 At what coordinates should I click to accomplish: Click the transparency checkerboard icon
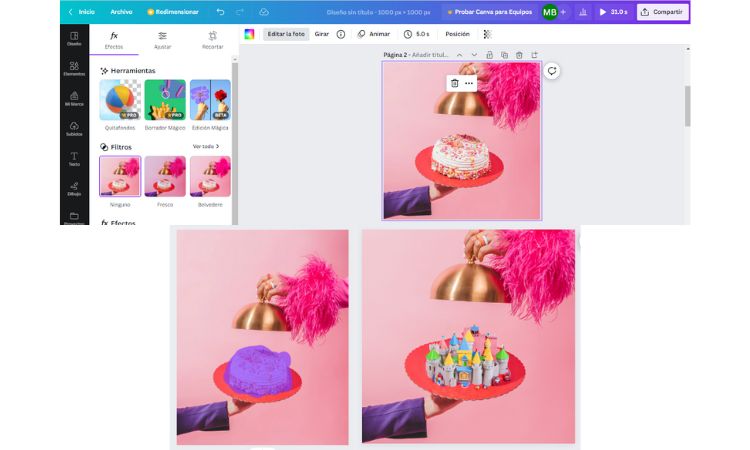(x=487, y=34)
